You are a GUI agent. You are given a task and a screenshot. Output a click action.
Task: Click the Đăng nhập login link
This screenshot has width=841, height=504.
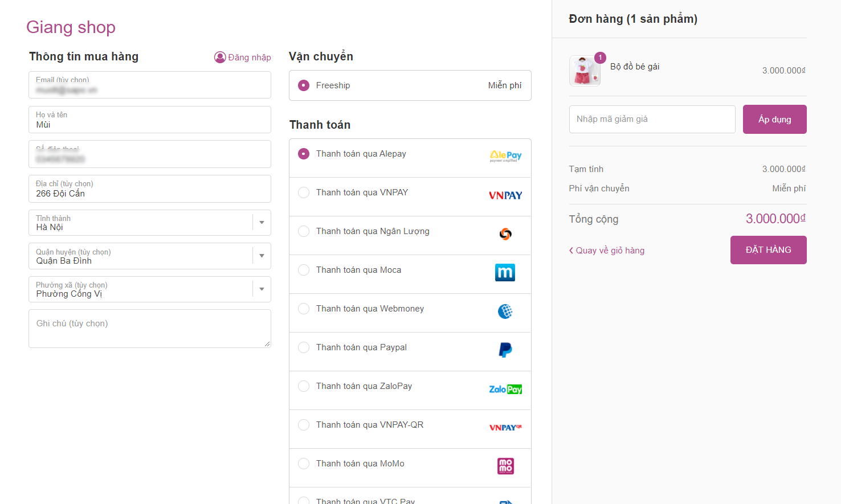243,58
